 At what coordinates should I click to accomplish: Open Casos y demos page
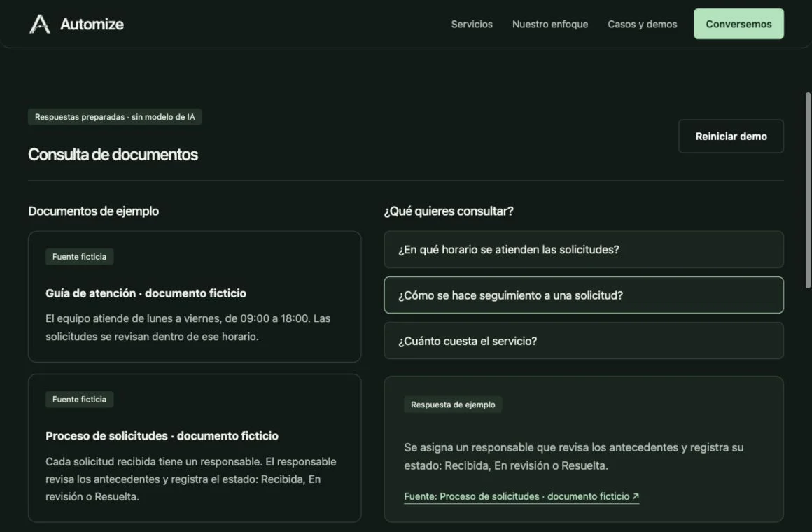(x=642, y=24)
